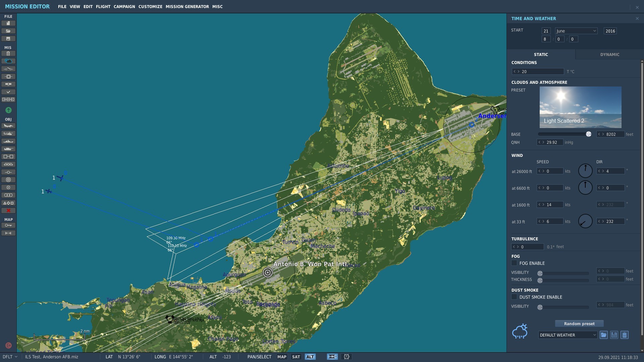Open the Triggers switch icon in sidebar
Screen dimensions: 644x362
click(8, 69)
